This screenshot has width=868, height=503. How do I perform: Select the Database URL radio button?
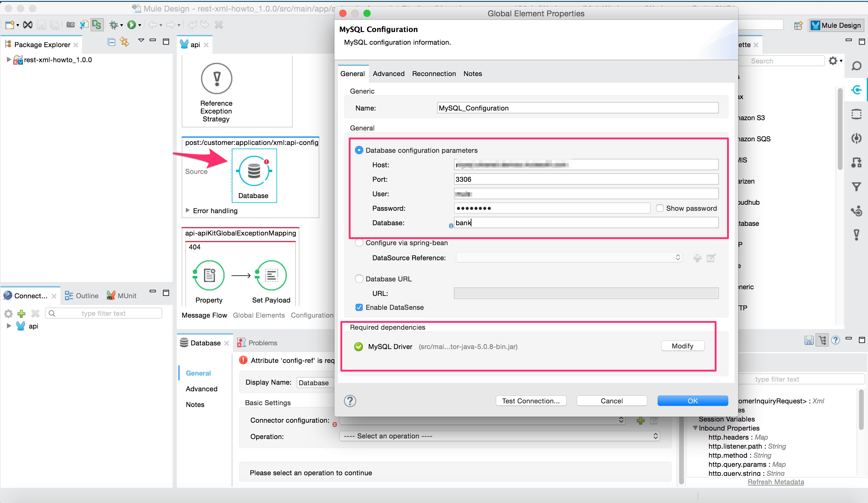click(x=359, y=279)
